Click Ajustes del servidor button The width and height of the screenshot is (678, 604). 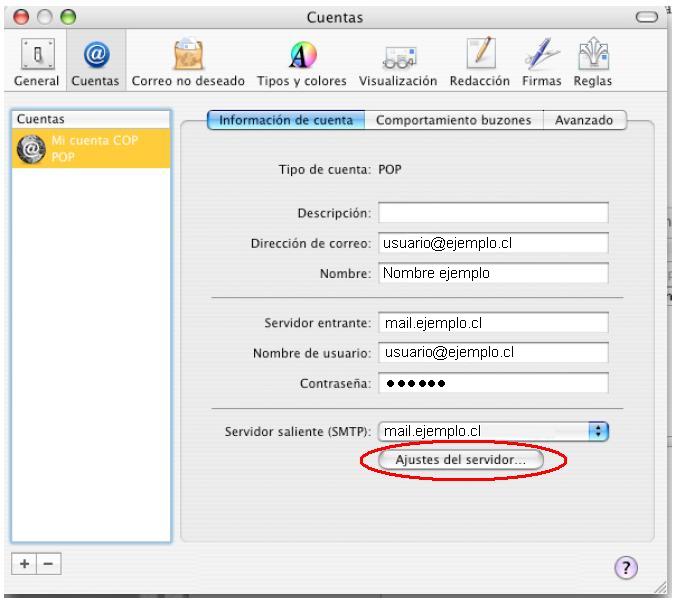point(461,460)
